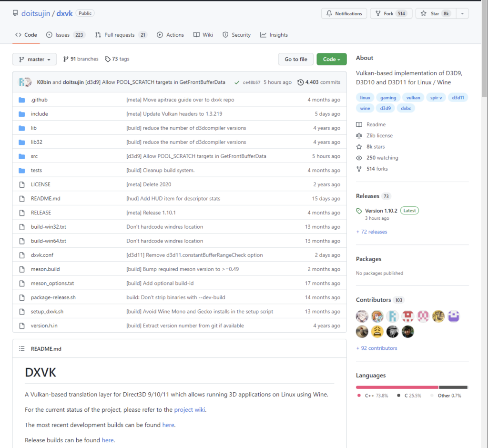Click the forks icon in About sidebar
This screenshot has width=488, height=448.
(x=359, y=169)
